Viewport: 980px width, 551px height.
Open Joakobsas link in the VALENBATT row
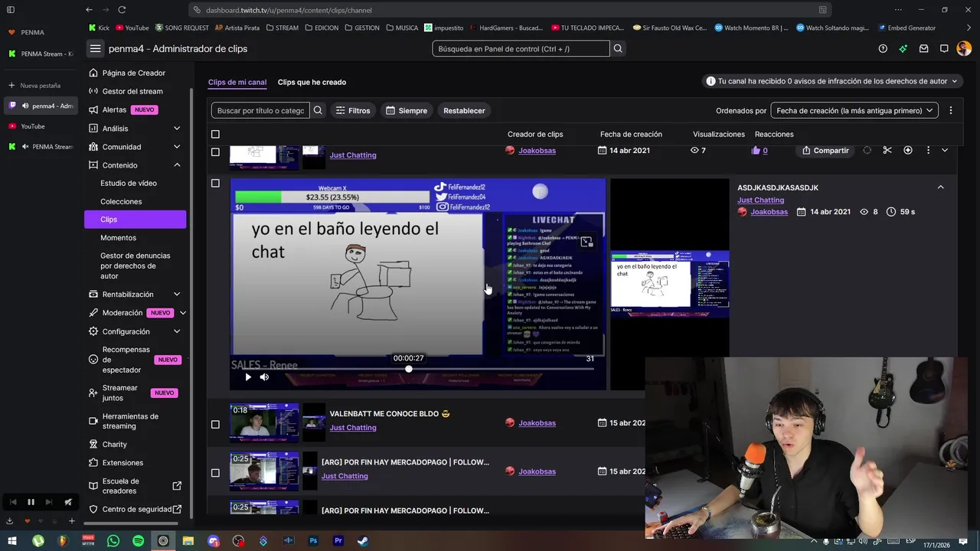[x=537, y=422]
